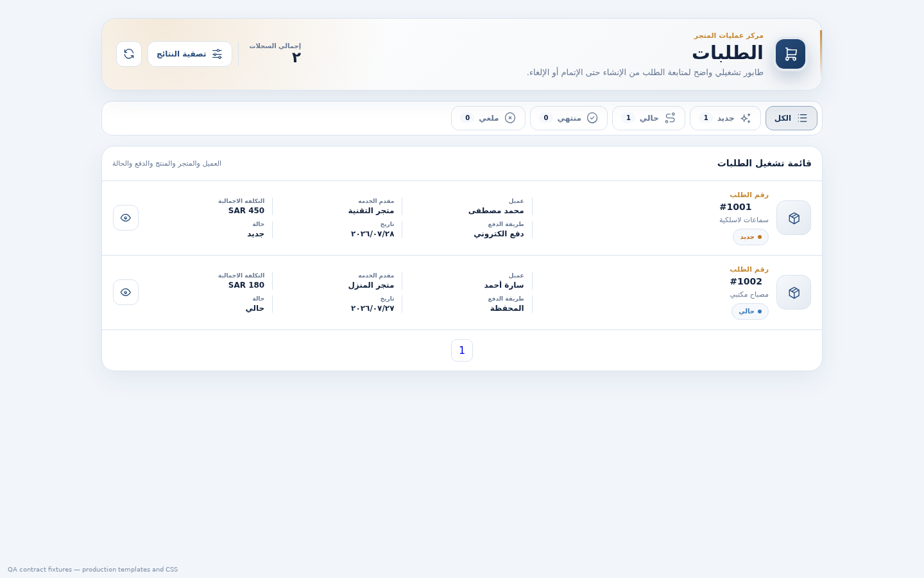Click the حالي status badge on order #1002

point(750,311)
